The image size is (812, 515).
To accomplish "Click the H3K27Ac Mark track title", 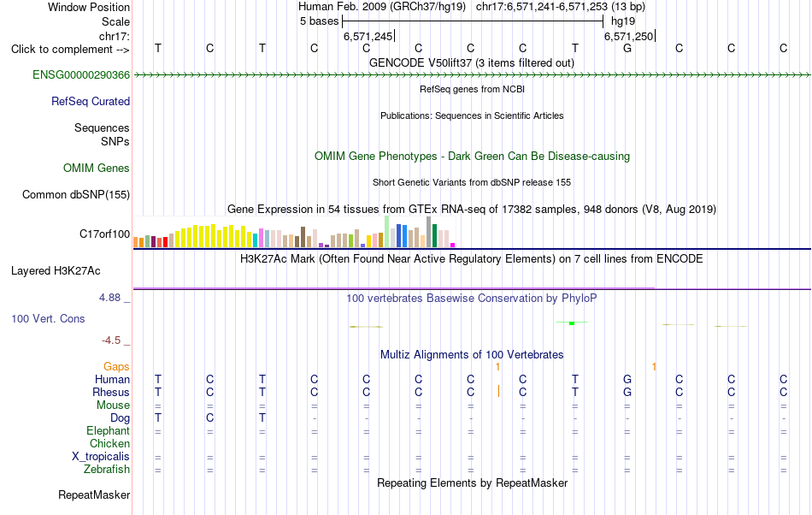I will click(472, 259).
